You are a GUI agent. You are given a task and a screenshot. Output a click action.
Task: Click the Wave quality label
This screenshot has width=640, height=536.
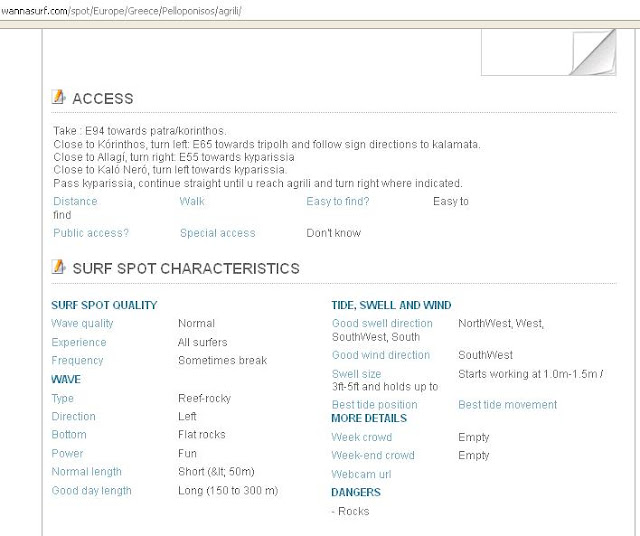coord(82,323)
